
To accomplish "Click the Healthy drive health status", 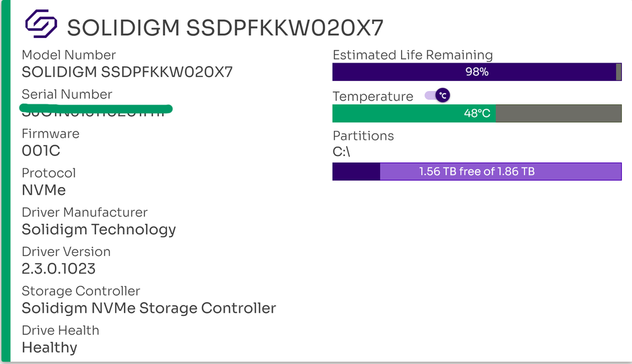I will 49,348.
